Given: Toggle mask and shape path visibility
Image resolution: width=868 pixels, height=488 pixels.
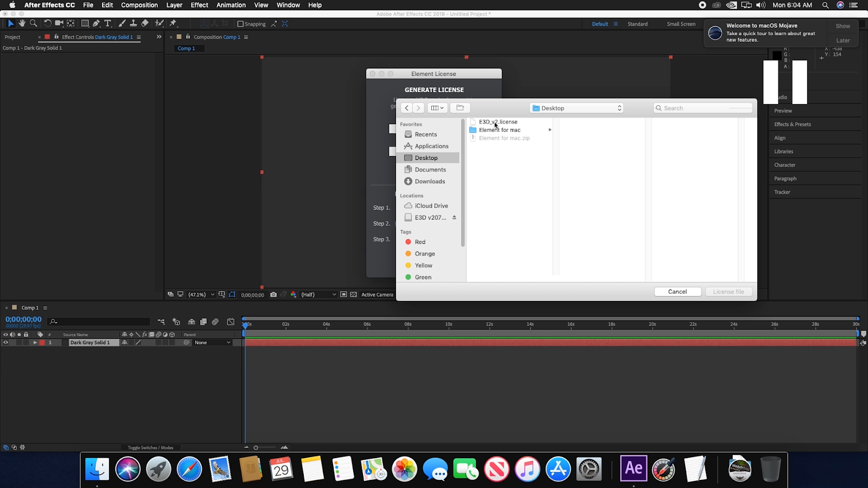Looking at the screenshot, I should click(232, 294).
